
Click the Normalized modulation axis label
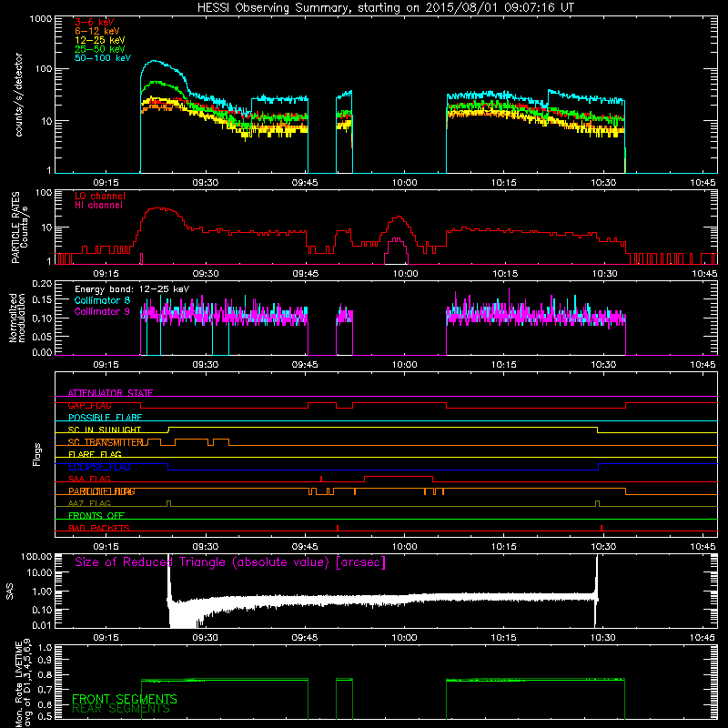17,318
